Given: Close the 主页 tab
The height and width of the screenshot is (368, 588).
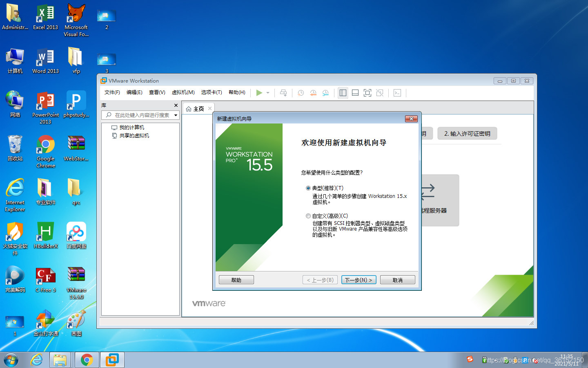Looking at the screenshot, I should click(210, 108).
